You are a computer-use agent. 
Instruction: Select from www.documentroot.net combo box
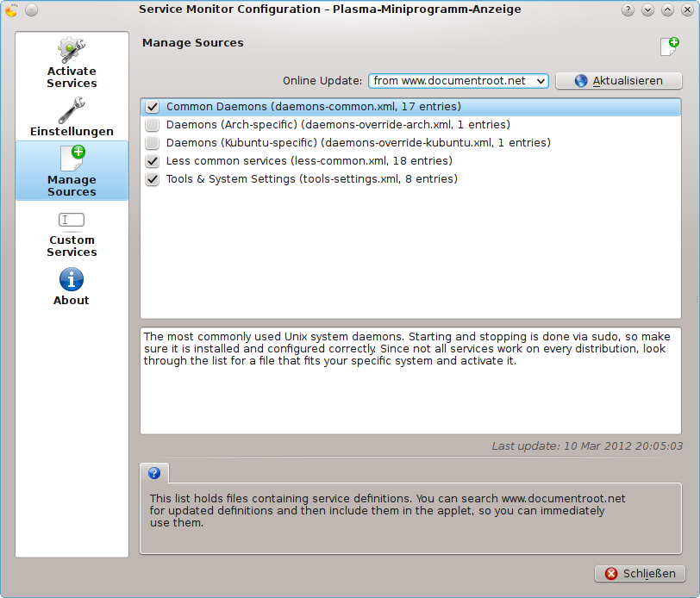pos(457,81)
